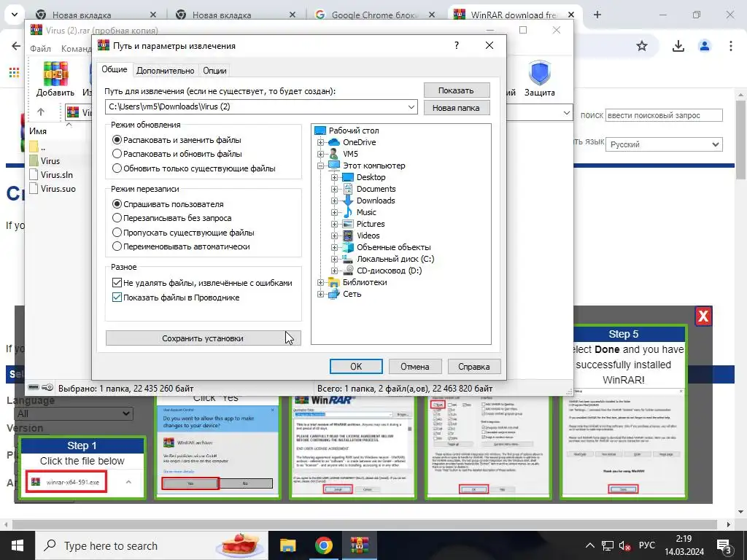747x560 pixels.
Task: Switch to the Дополнительно tab
Action: (x=166, y=71)
